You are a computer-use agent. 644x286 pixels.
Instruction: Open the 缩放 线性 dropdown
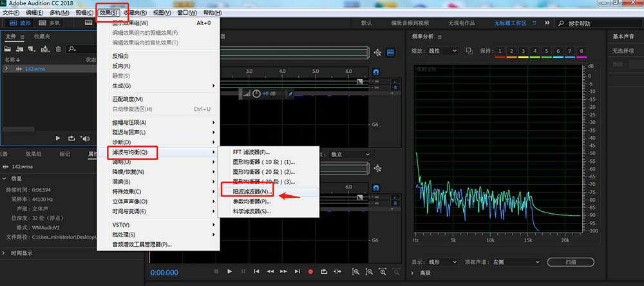[443, 50]
